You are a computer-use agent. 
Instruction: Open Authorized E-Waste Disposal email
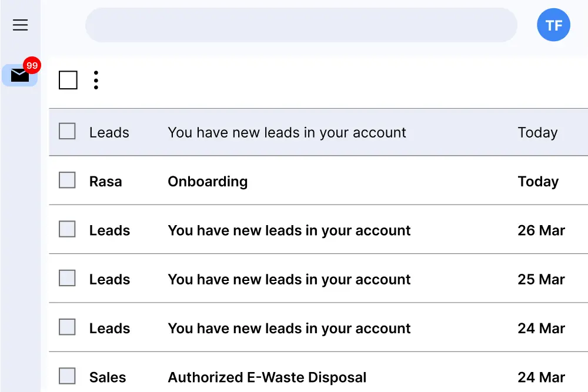[x=267, y=377]
